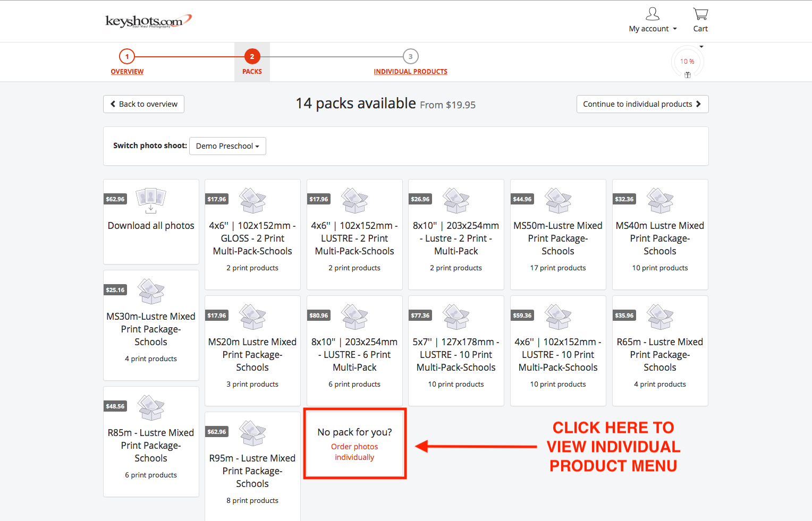Expand the small arrow above the 10% circle

pyautogui.click(x=701, y=47)
